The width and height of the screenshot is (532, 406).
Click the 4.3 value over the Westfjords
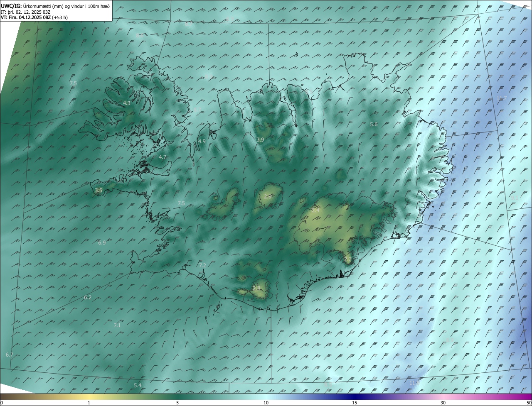point(127,103)
